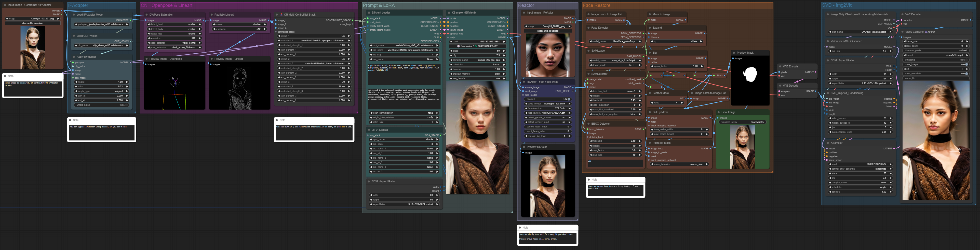Collapse the Apply IPAdapter node via its dot

tap(74, 57)
